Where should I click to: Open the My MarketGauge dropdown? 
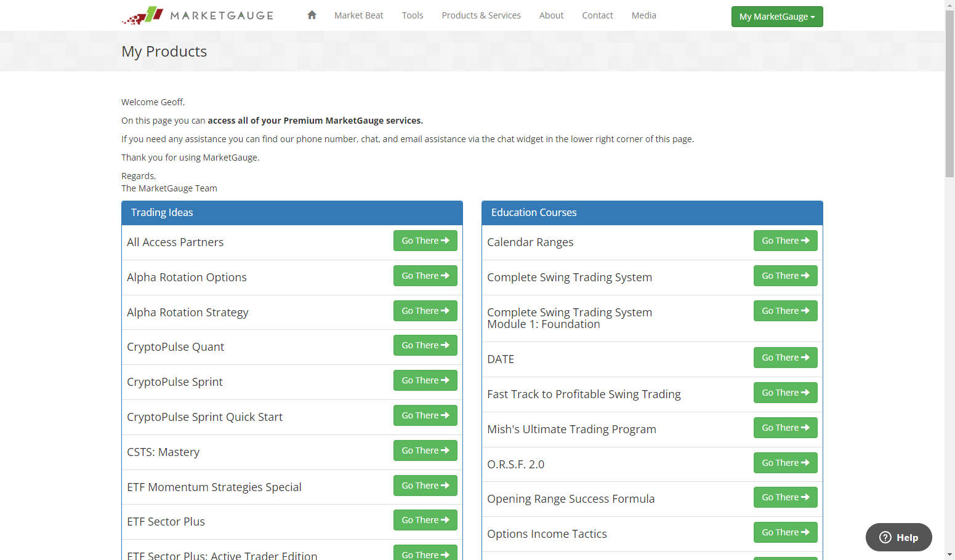tap(777, 17)
